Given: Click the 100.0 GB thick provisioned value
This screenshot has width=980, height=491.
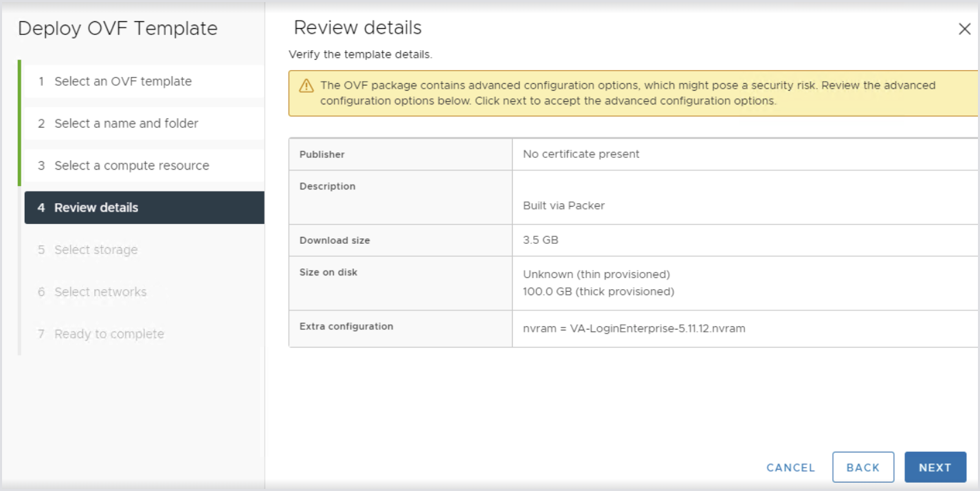Looking at the screenshot, I should point(598,292).
